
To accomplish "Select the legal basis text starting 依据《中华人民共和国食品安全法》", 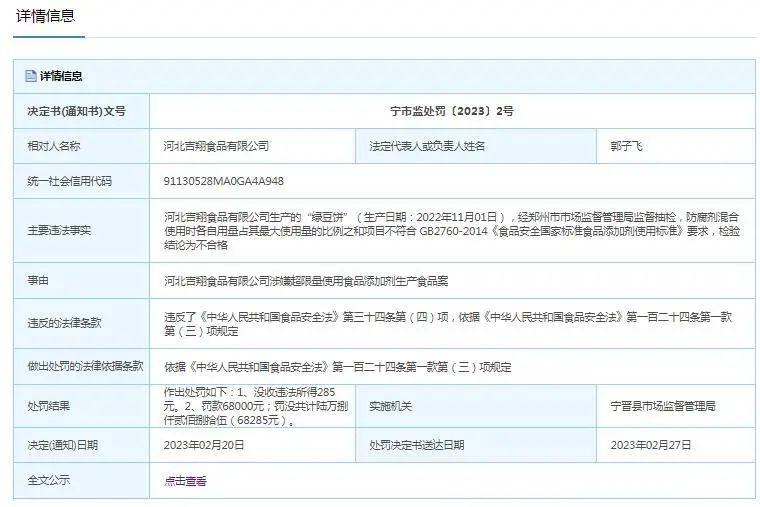I will pyautogui.click(x=337, y=367).
